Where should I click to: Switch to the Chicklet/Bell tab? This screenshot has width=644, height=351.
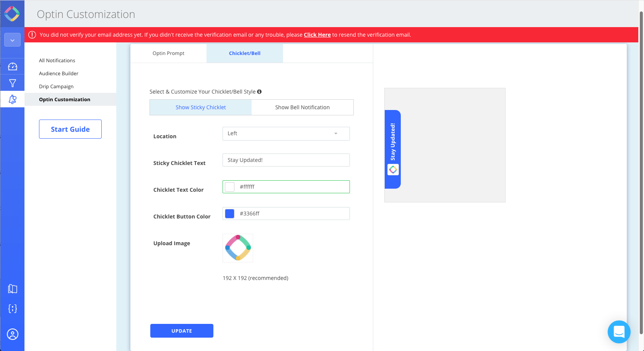point(244,53)
